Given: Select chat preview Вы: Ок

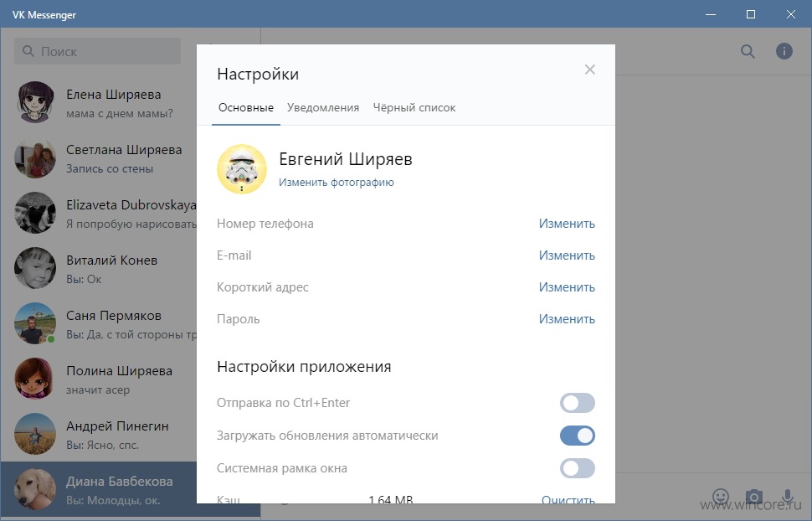Looking at the screenshot, I should tap(84, 280).
